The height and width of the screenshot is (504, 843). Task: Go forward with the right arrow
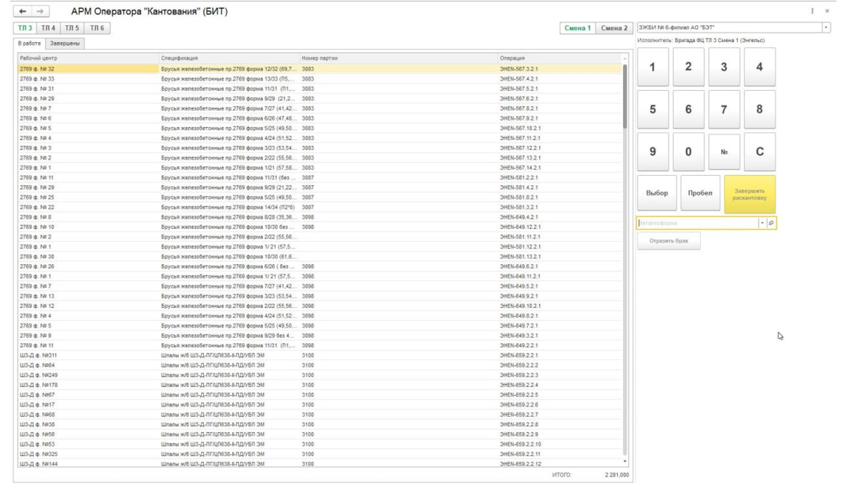[41, 11]
